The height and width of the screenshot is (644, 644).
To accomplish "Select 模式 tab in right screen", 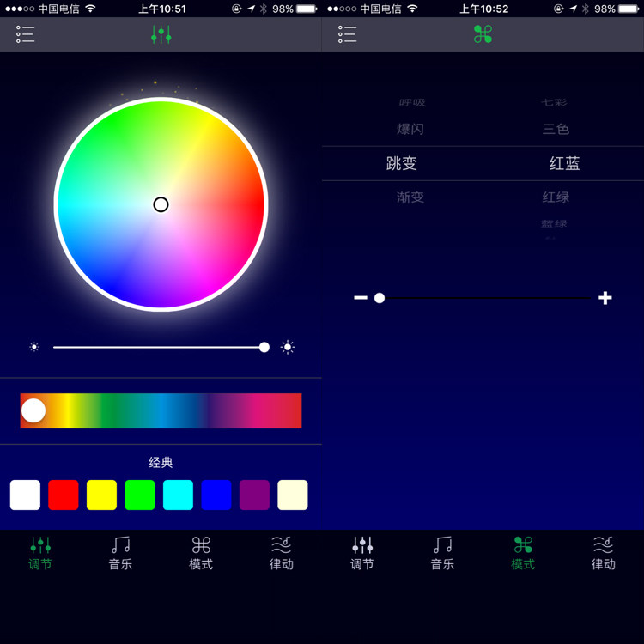I will (x=523, y=553).
